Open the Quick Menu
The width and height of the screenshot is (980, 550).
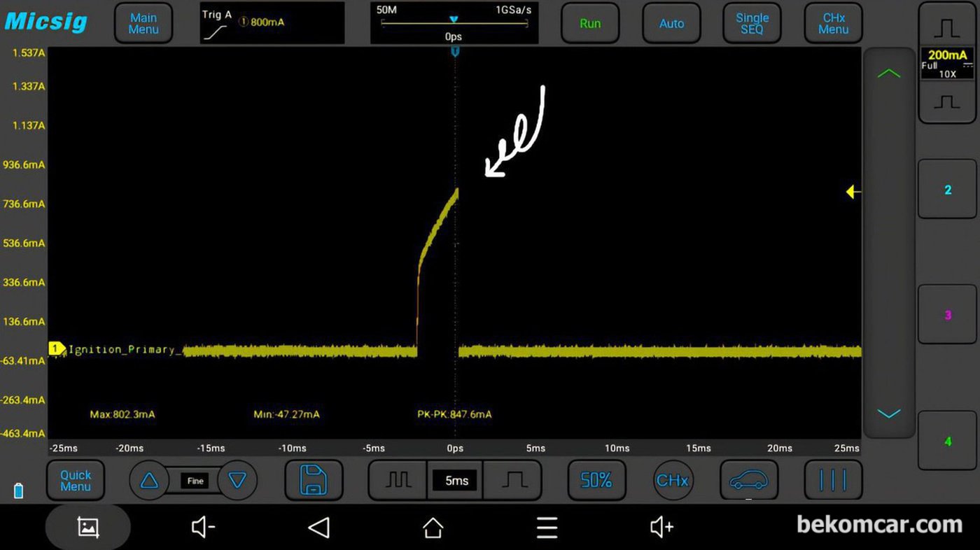[x=76, y=480]
